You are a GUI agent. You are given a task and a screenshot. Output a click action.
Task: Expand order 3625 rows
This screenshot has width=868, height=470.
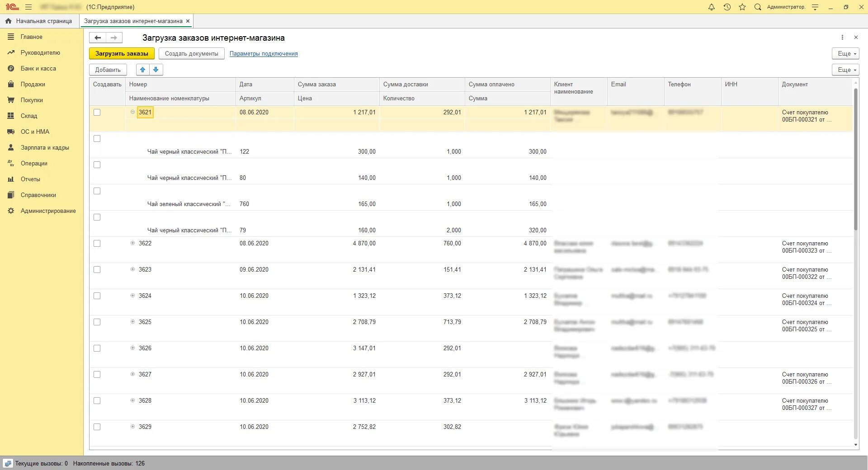point(132,322)
